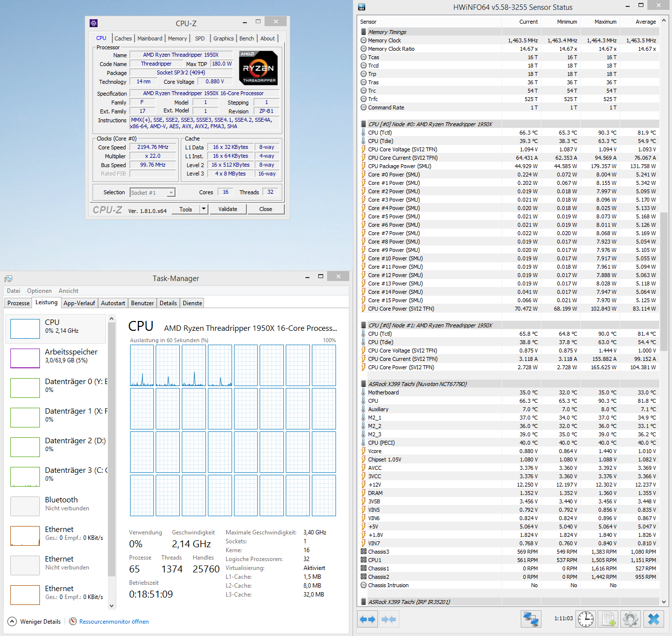Click the shrink columns arrows icon in HWiNFO
Image resolution: width=672 pixels, height=636 pixels.
[389, 619]
